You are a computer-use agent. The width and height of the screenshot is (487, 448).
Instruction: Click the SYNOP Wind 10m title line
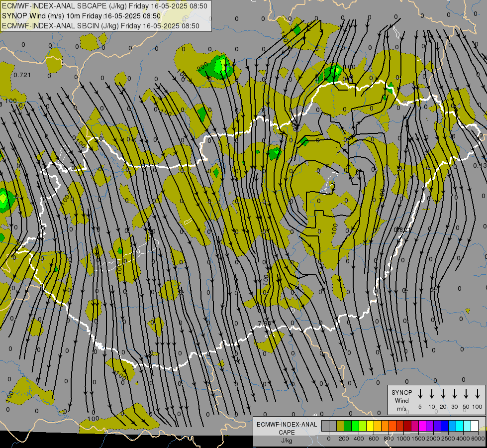coord(82,16)
